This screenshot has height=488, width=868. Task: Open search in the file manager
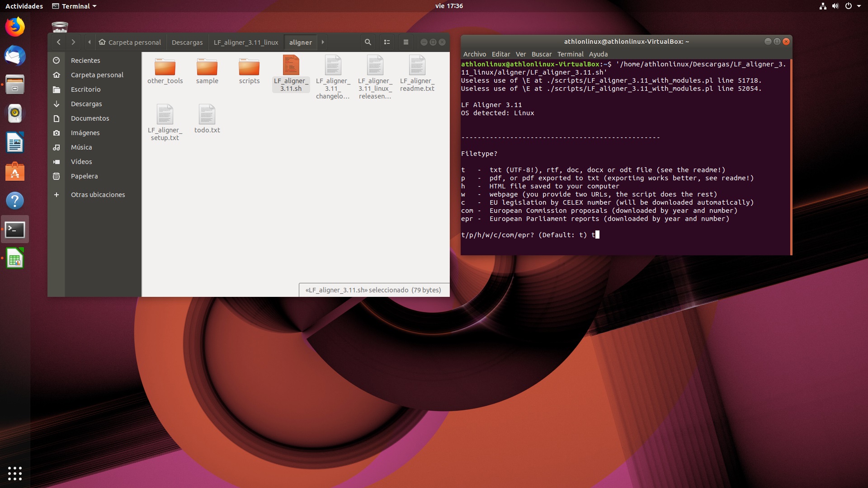[368, 42]
